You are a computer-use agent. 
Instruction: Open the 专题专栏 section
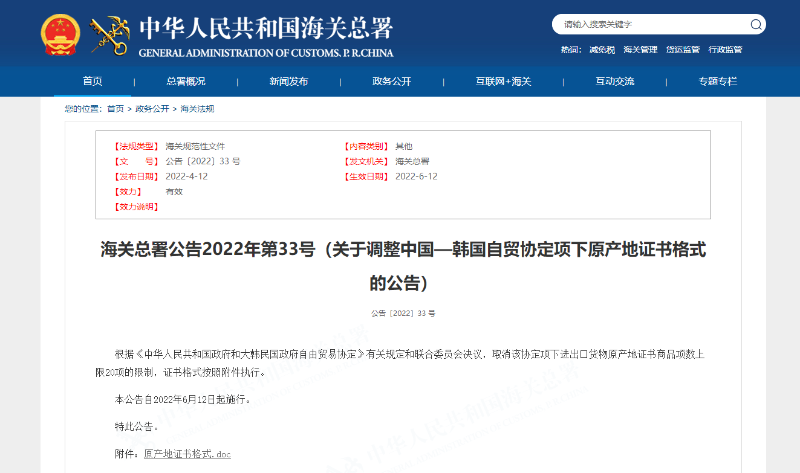tap(717, 81)
